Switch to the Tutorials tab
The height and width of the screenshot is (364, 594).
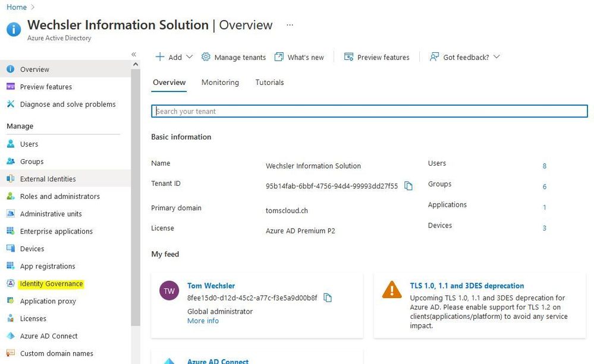(x=269, y=83)
